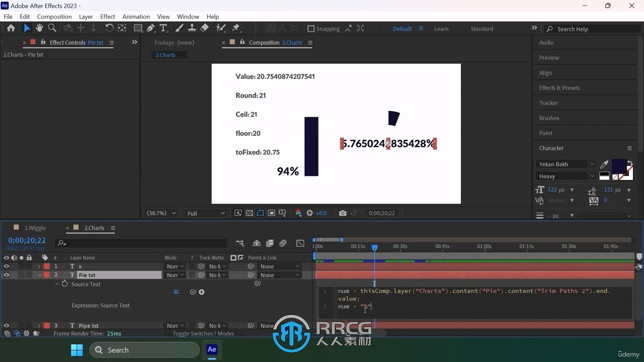Select the Roto Brush tool
The width and height of the screenshot is (644, 362).
pos(220,28)
